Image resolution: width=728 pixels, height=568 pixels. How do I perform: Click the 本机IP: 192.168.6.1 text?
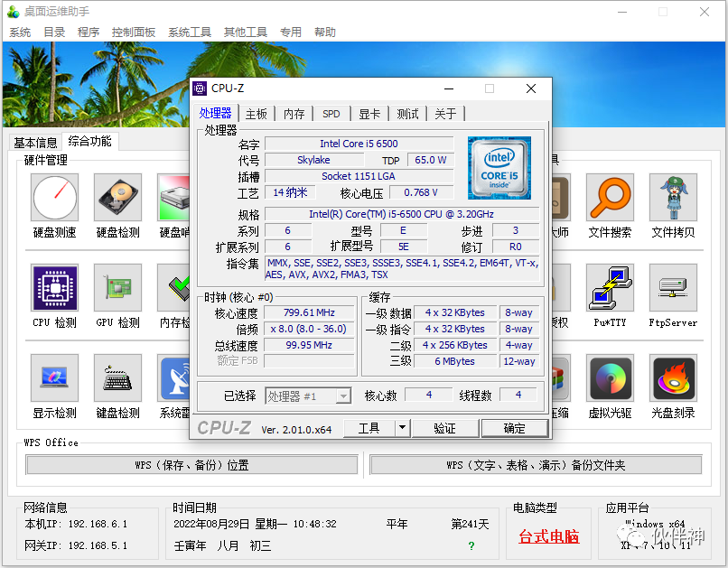coord(76,524)
